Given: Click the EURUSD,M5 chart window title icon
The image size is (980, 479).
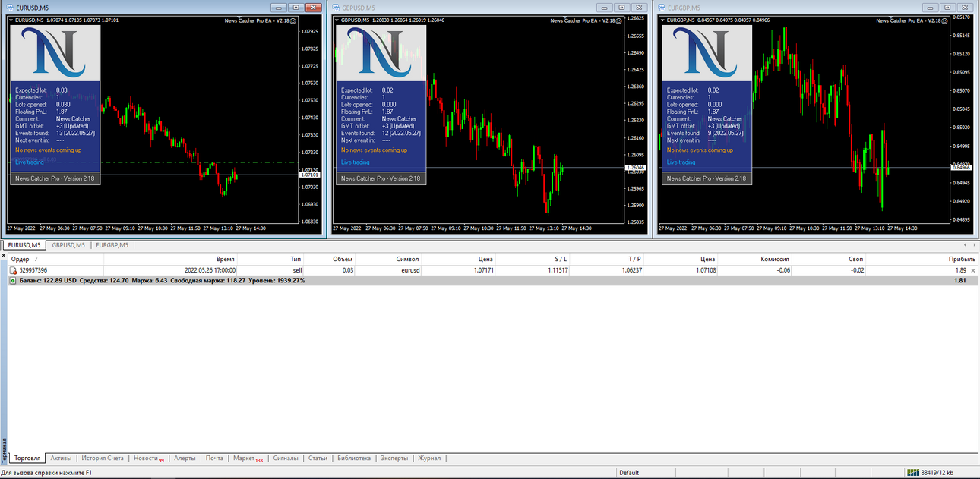Looking at the screenshot, I should pos(10,7).
